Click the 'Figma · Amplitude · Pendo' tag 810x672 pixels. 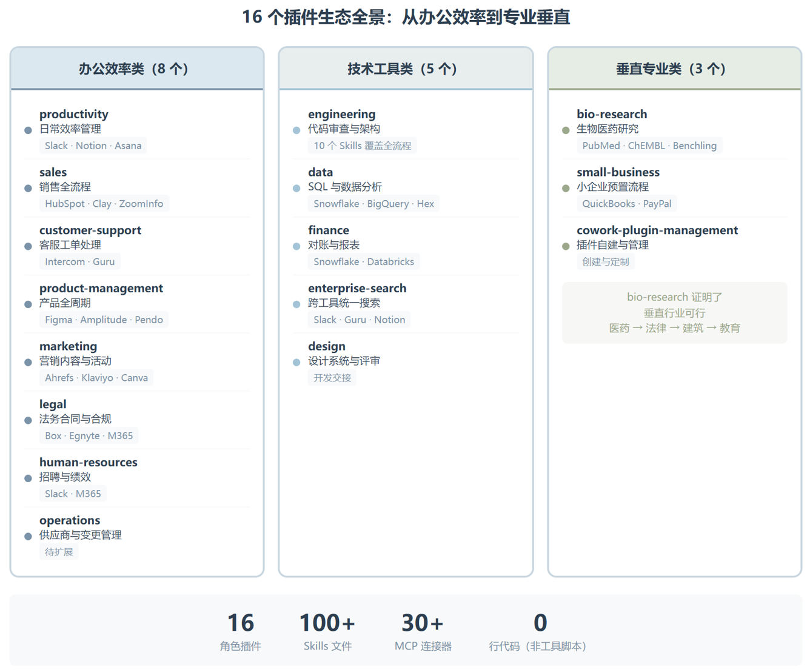[104, 320]
